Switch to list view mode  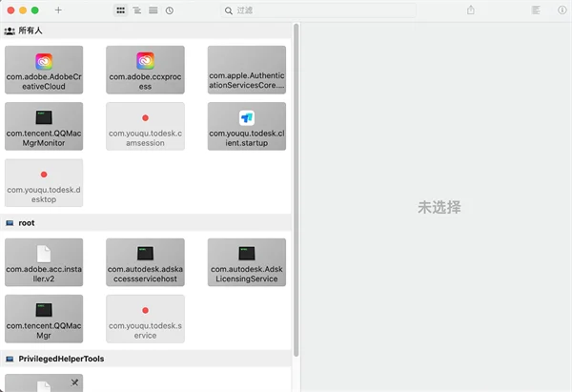click(x=153, y=10)
